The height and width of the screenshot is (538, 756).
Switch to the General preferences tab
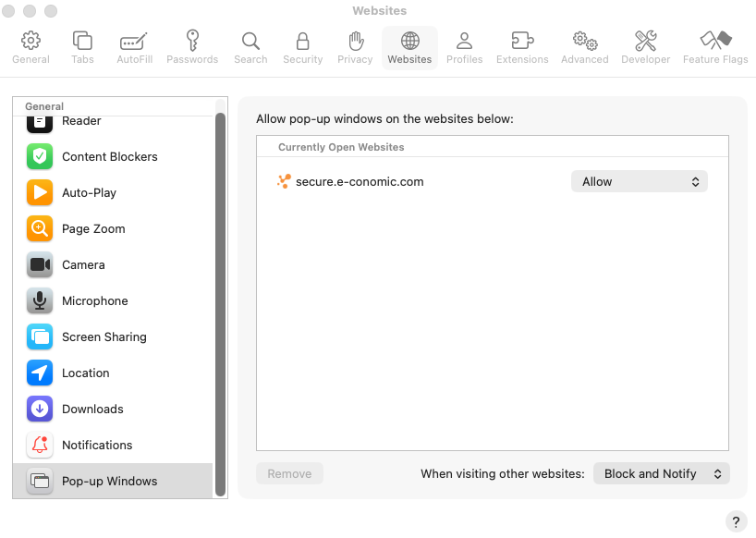(x=30, y=47)
